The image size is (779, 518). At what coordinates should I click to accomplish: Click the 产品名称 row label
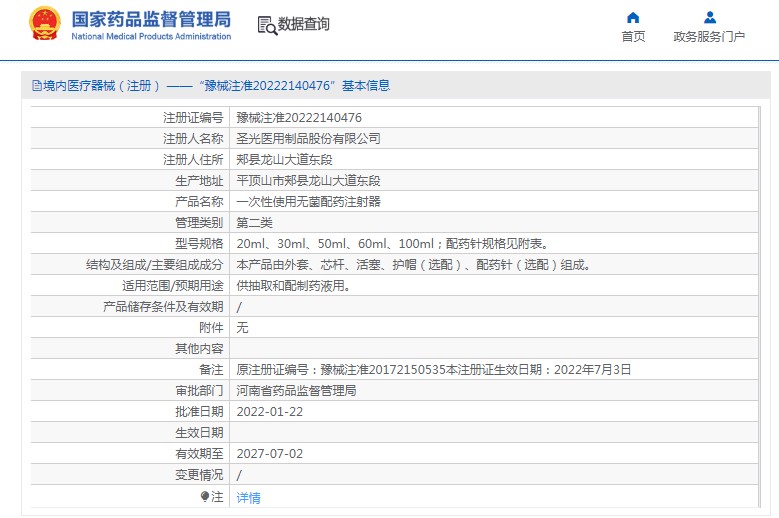click(199, 202)
